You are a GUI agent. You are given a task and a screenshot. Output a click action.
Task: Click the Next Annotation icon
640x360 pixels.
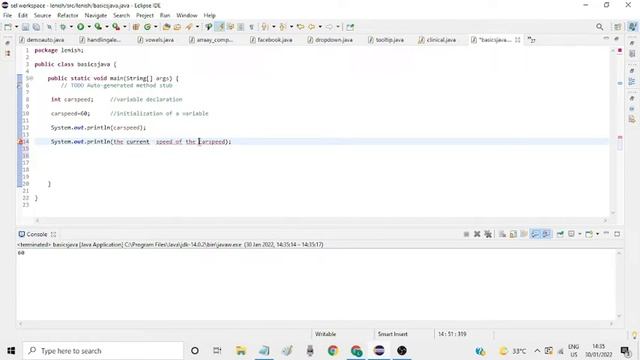265,27
